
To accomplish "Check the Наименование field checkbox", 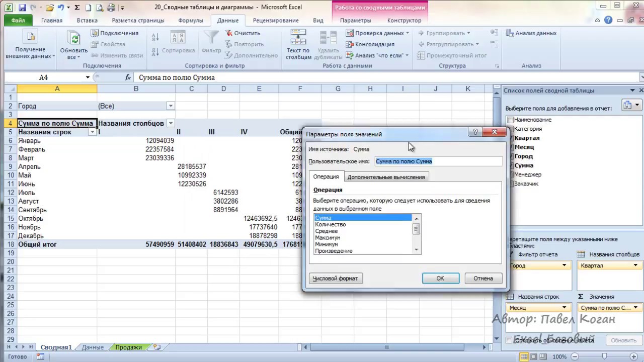I will pos(511,120).
